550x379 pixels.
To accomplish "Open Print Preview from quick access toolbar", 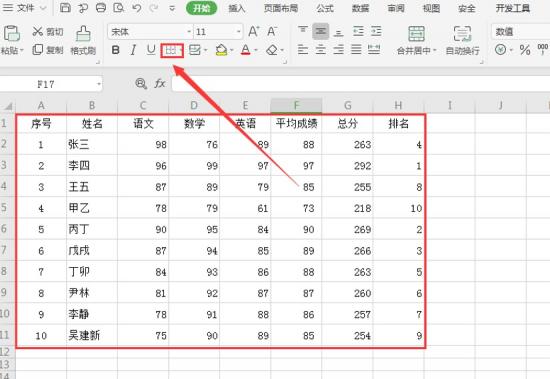I will (119, 8).
